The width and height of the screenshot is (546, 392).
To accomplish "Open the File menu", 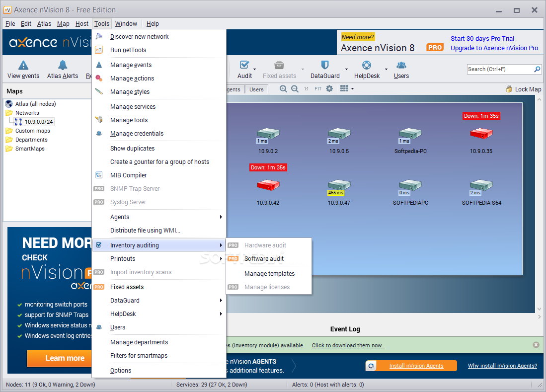I will (x=10, y=24).
